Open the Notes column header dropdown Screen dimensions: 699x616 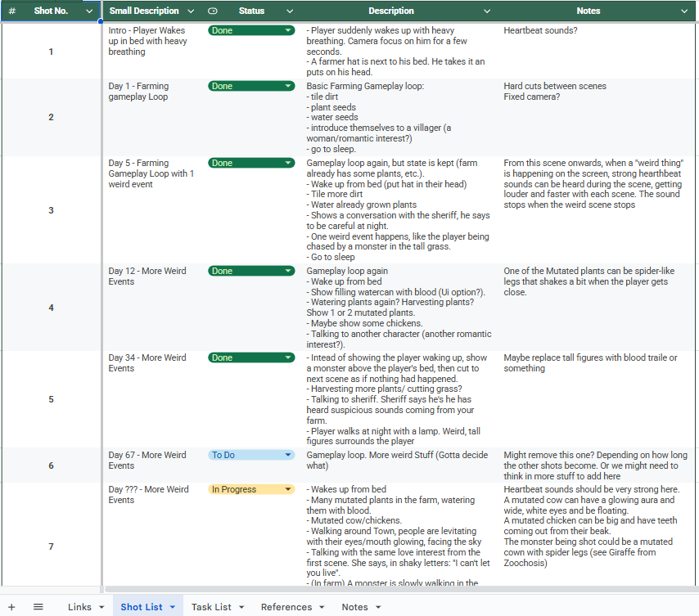click(687, 11)
